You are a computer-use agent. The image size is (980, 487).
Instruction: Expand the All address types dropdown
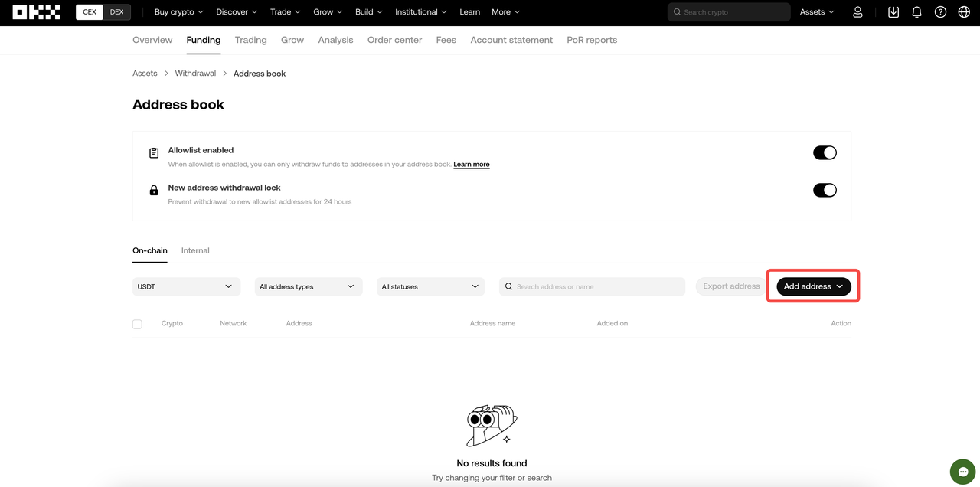coord(308,286)
